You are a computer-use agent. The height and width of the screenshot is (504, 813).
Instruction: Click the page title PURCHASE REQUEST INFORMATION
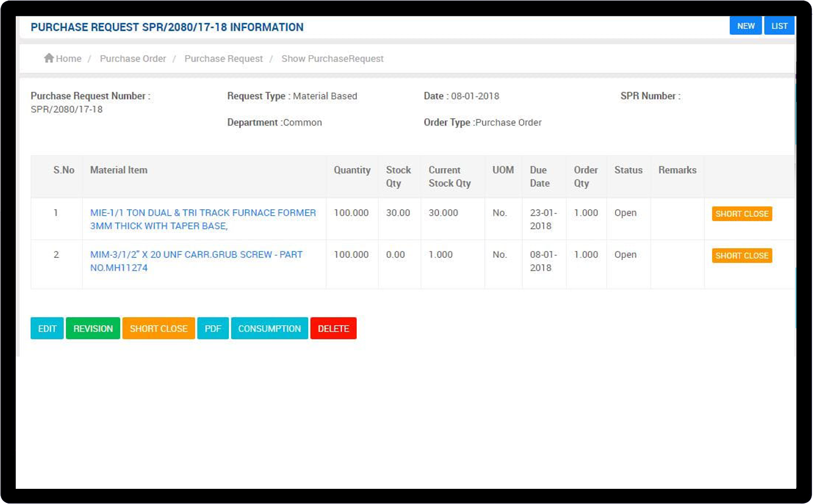[167, 27]
